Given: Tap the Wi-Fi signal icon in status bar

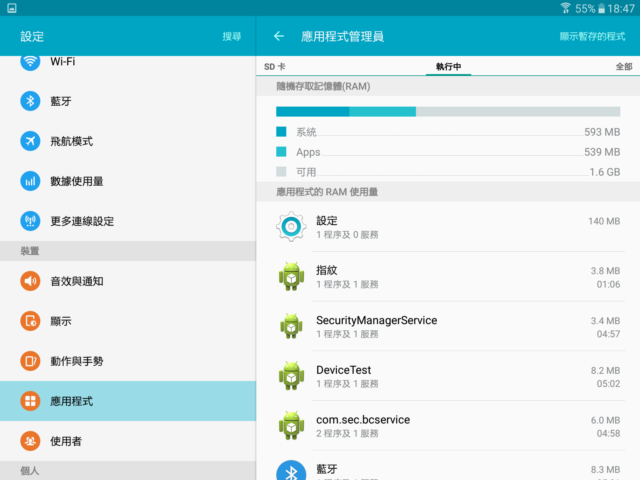Looking at the screenshot, I should click(x=566, y=8).
